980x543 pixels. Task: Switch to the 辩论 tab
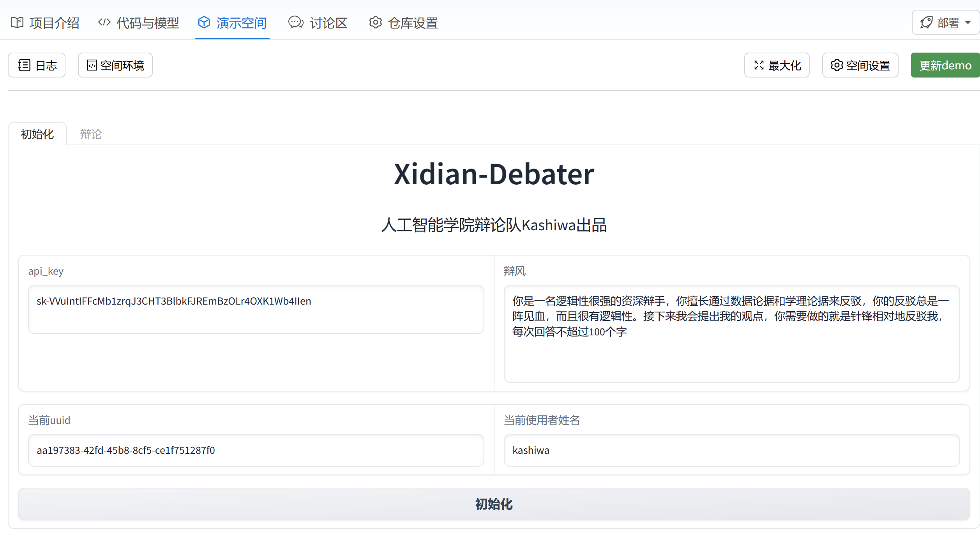point(91,134)
